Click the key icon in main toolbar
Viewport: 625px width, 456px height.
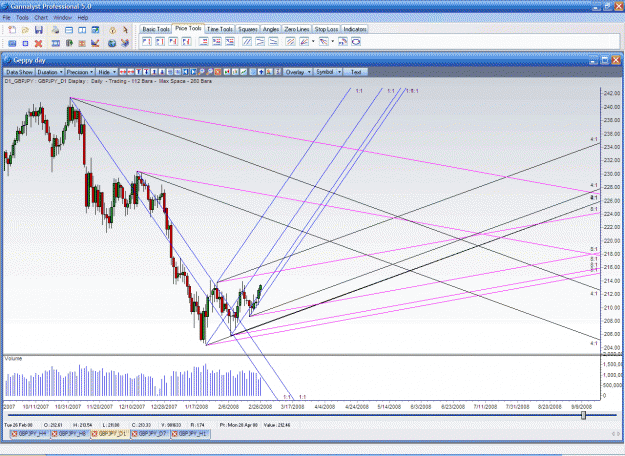pos(112,30)
